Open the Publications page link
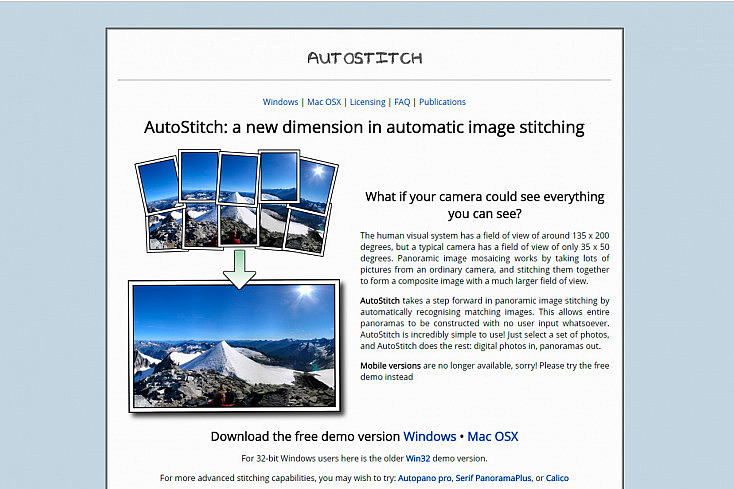This screenshot has width=734, height=489. (442, 102)
